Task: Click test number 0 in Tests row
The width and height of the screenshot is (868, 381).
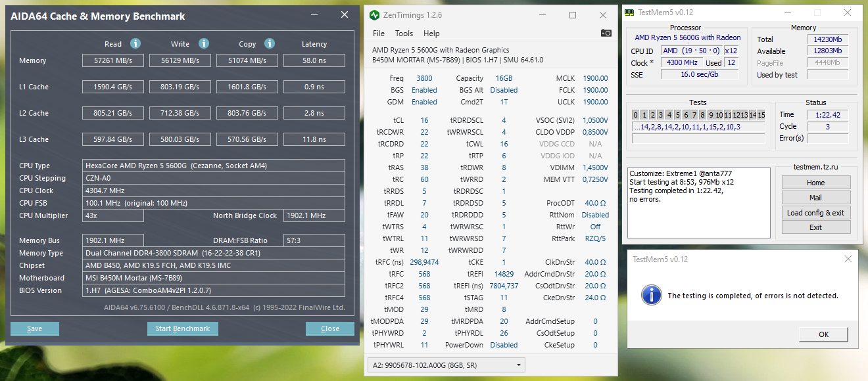Action: pyautogui.click(x=636, y=115)
